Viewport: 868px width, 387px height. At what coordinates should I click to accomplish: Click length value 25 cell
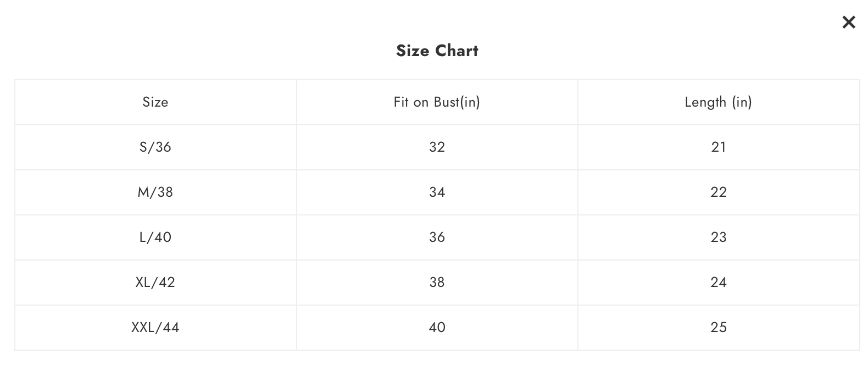point(719,328)
